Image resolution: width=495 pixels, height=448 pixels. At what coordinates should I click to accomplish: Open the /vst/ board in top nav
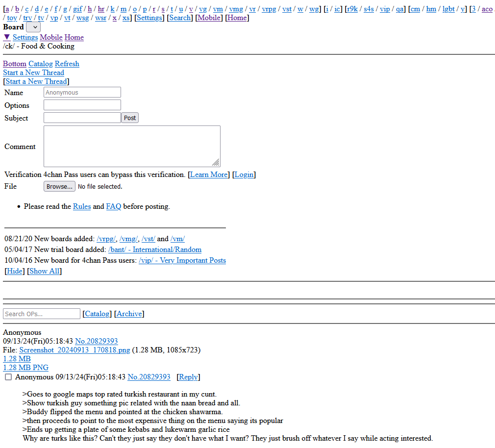[x=287, y=9]
